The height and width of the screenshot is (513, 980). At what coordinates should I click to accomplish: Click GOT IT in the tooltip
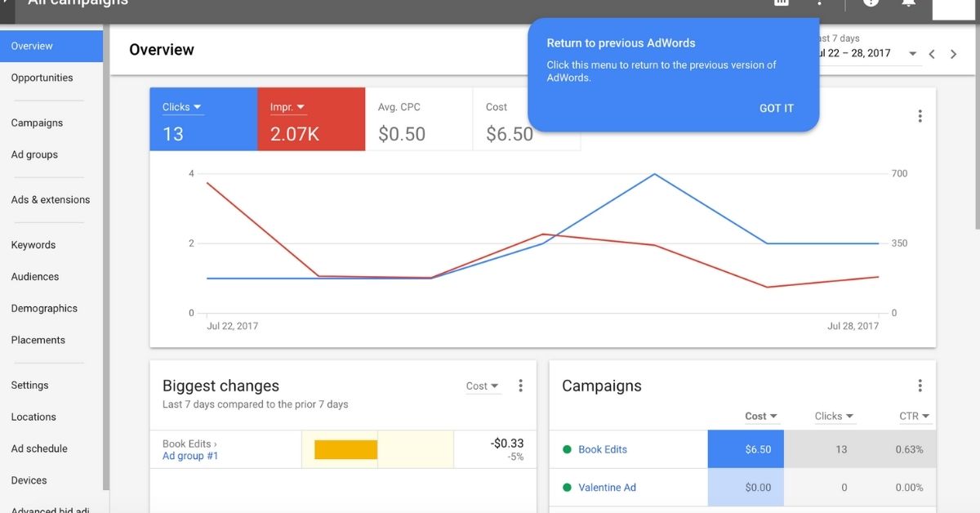click(x=776, y=108)
